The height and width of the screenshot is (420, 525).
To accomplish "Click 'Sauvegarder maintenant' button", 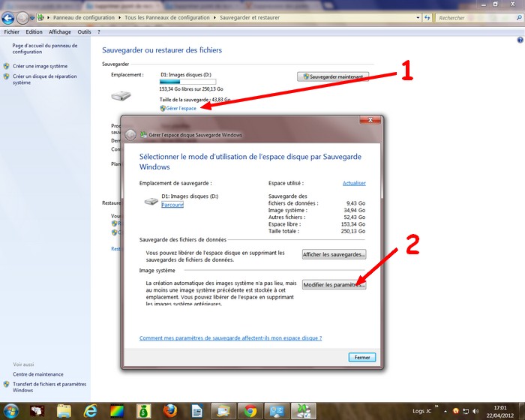I will [x=333, y=76].
